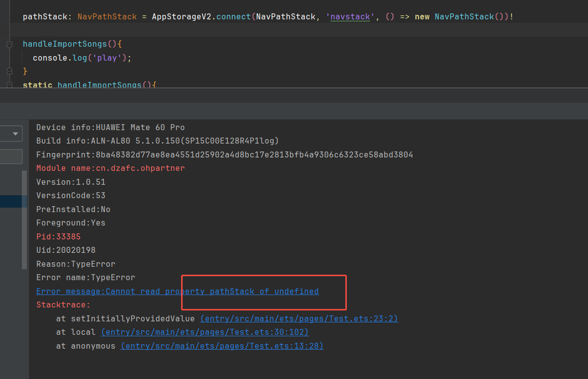The image size is (588, 379).
Task: Jump to Test.ets:23:2 in the stacktrace
Action: (x=299, y=318)
